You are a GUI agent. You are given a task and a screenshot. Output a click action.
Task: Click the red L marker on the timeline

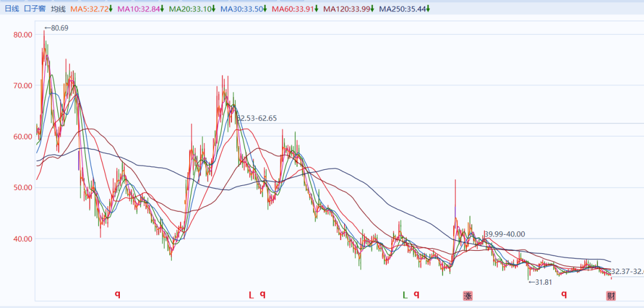click(251, 295)
